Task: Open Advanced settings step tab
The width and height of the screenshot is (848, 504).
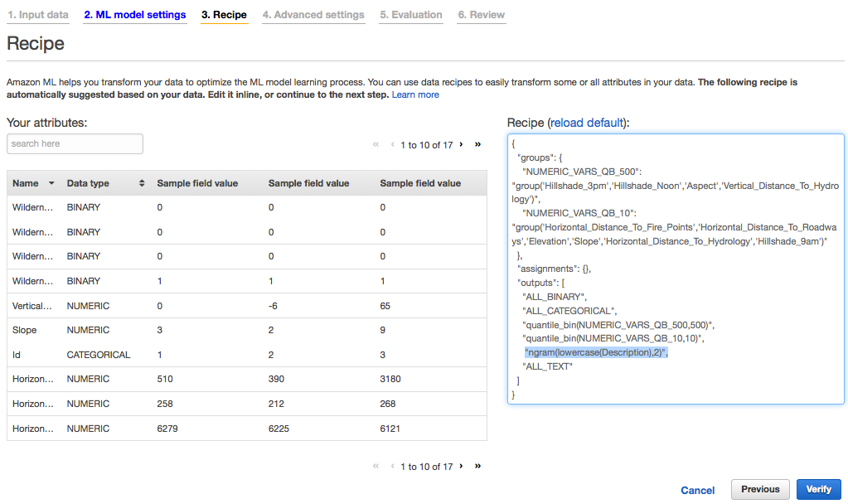Action: 313,15
